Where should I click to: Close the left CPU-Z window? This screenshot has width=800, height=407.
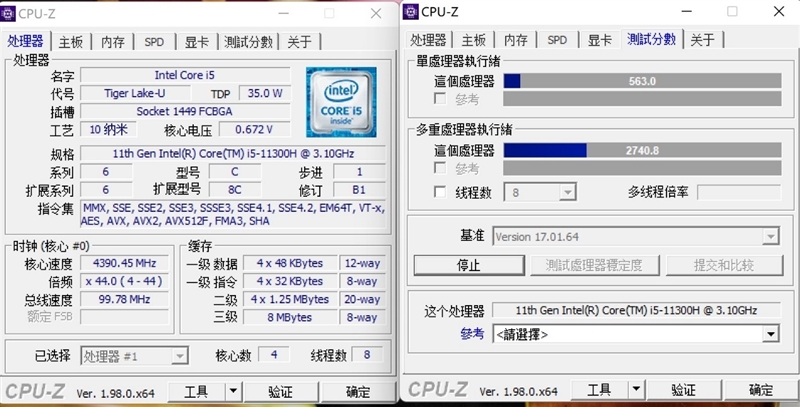click(376, 13)
